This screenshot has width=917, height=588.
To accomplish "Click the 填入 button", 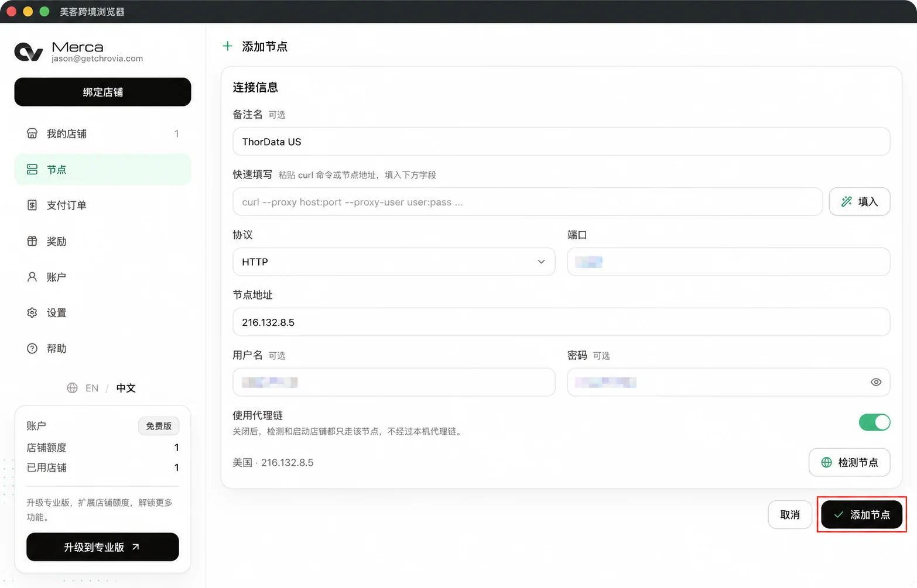I will tap(860, 202).
